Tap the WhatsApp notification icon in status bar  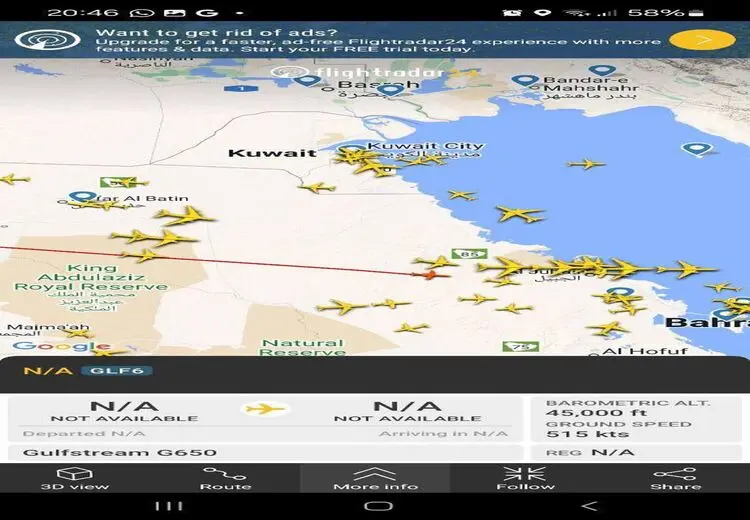pyautogui.click(x=142, y=12)
